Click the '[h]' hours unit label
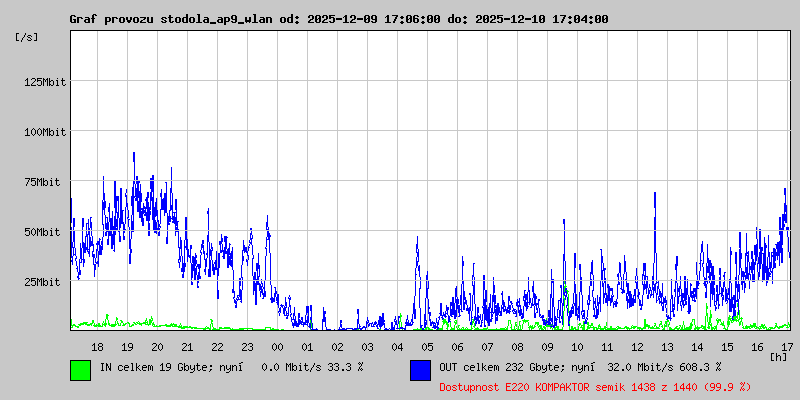The height and width of the screenshot is (400, 800). tap(778, 356)
